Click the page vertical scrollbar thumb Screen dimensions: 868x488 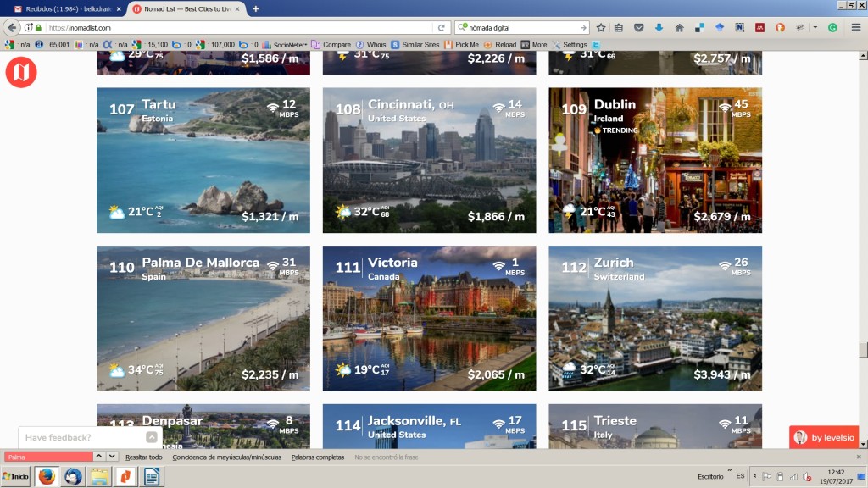tap(862, 350)
